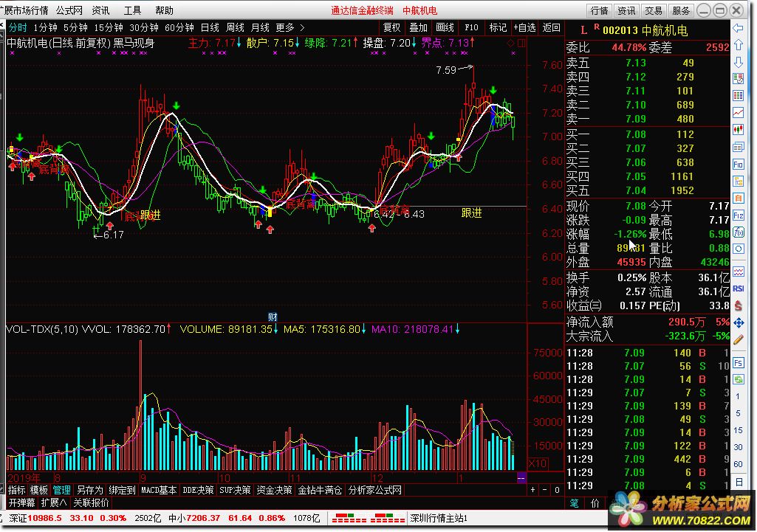Screen dimensions: 757x532
Task: Expand the 更多 periods dropdown
Action: click(x=290, y=27)
